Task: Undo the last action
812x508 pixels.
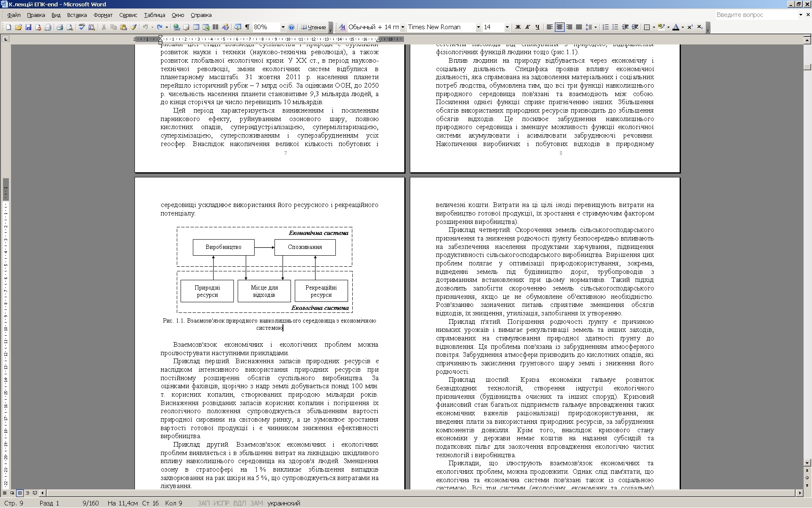Action: (145, 27)
